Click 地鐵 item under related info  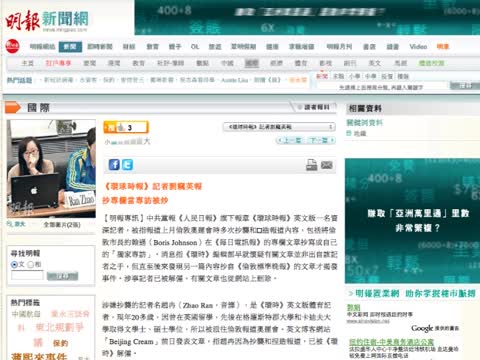pyautogui.click(x=360, y=134)
